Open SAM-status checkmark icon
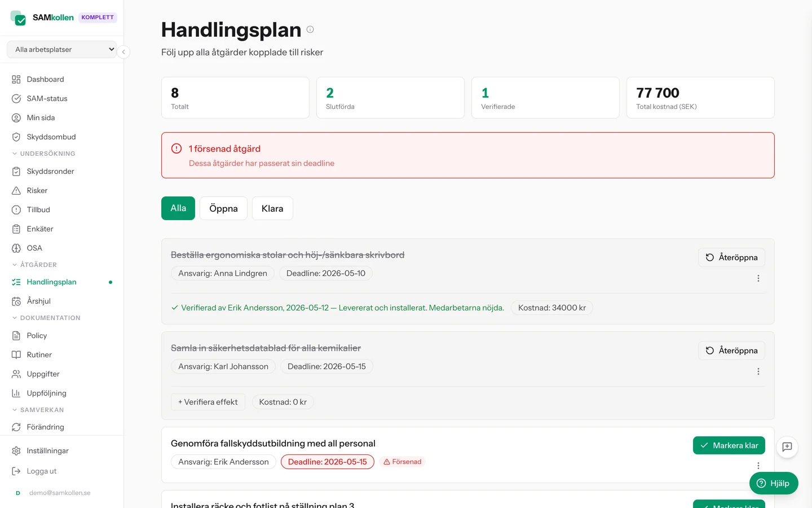812x508 pixels. click(16, 99)
